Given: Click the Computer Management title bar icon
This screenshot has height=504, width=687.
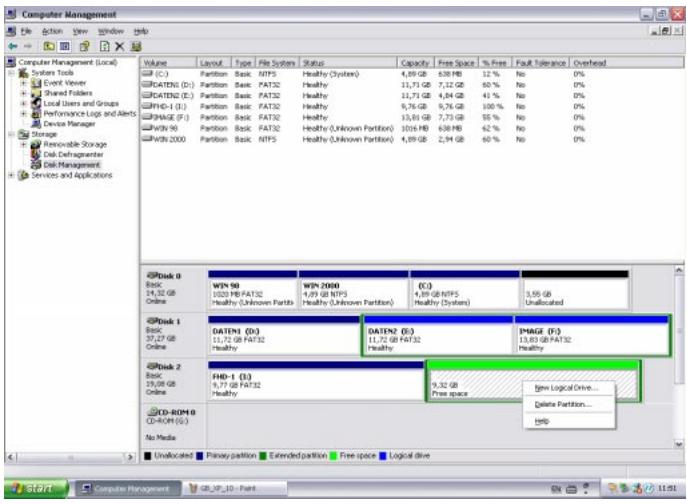Looking at the screenshot, I should coord(12,14).
